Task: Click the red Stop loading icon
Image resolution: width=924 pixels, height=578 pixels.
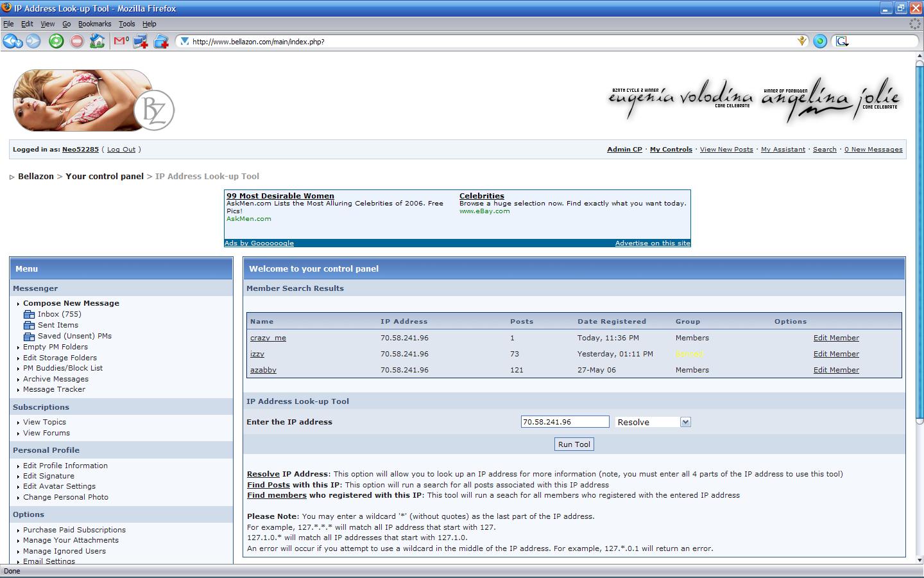Action: [77, 42]
